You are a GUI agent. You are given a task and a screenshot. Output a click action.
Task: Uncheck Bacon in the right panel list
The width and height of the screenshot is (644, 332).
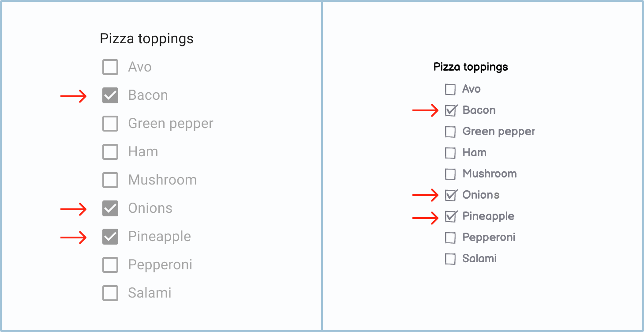(x=450, y=111)
